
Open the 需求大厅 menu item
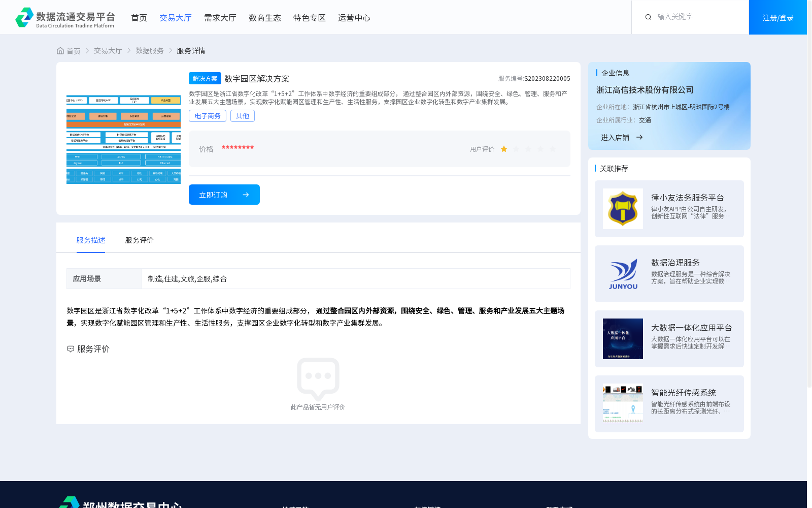[x=220, y=17]
